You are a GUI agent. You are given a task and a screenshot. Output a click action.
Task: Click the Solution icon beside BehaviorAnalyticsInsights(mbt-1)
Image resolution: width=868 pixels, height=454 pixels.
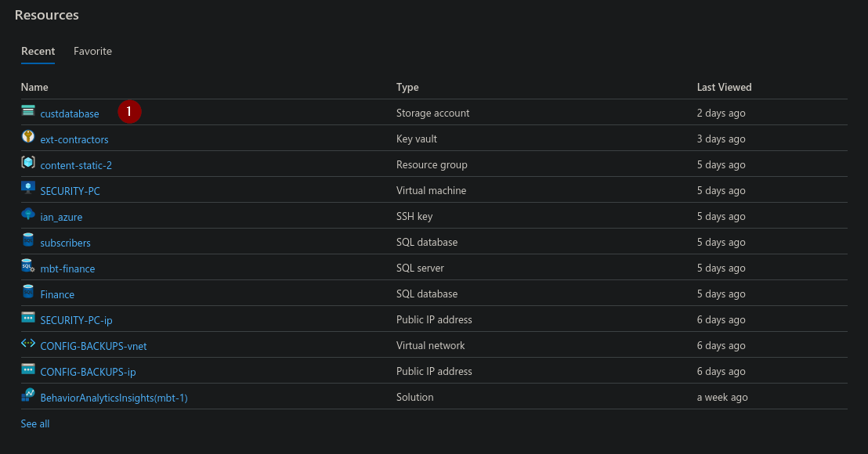click(x=28, y=397)
